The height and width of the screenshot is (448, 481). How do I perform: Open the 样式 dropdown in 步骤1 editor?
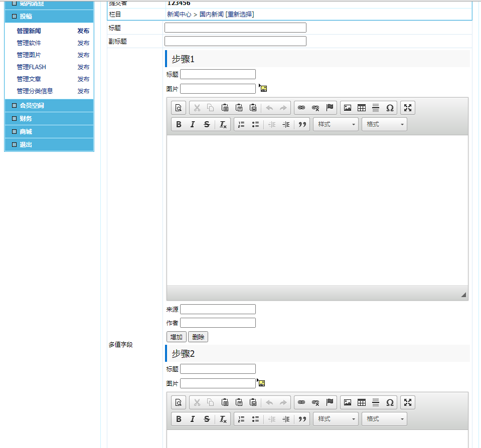coord(336,125)
